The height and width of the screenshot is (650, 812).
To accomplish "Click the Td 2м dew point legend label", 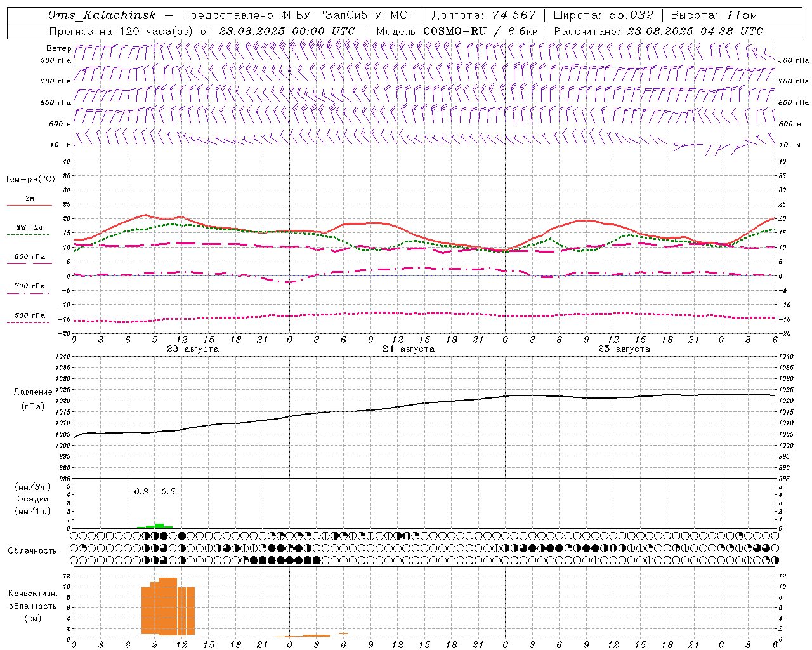I will (30, 227).
